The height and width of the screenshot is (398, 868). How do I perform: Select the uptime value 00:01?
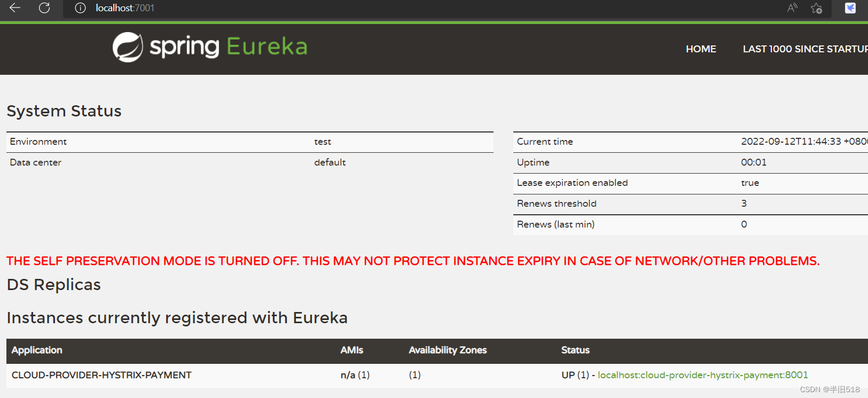(754, 162)
